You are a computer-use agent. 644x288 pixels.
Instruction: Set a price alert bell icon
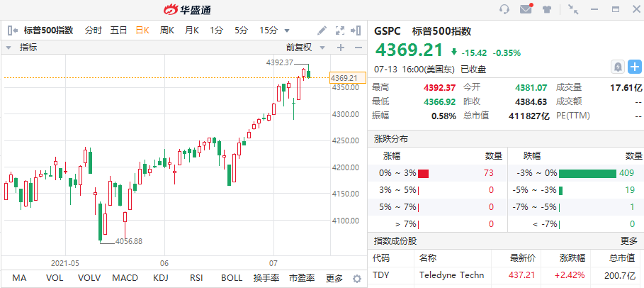618,67
